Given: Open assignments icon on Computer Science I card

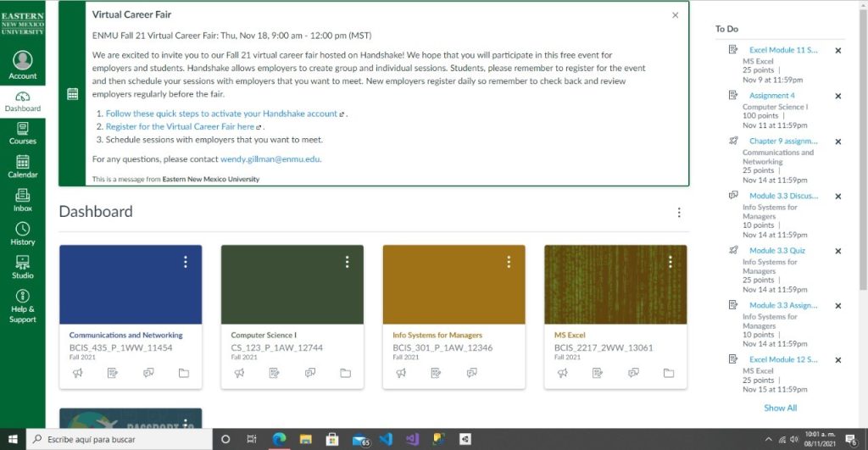Looking at the screenshot, I should (275, 373).
